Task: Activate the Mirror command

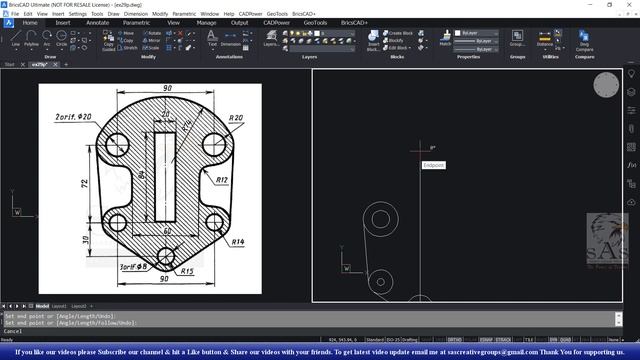Action: click(x=151, y=40)
